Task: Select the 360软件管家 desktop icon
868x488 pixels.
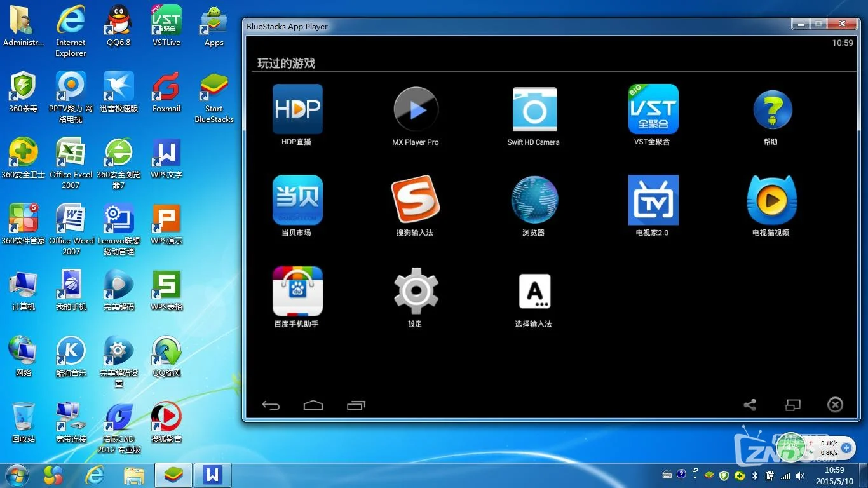Action: [24, 224]
